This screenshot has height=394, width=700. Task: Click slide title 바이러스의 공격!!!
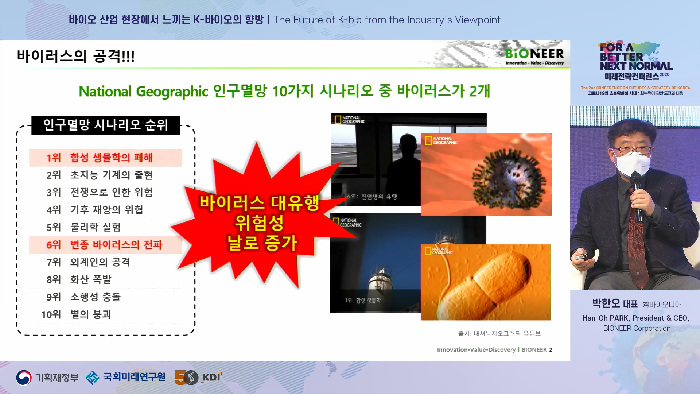click(75, 56)
